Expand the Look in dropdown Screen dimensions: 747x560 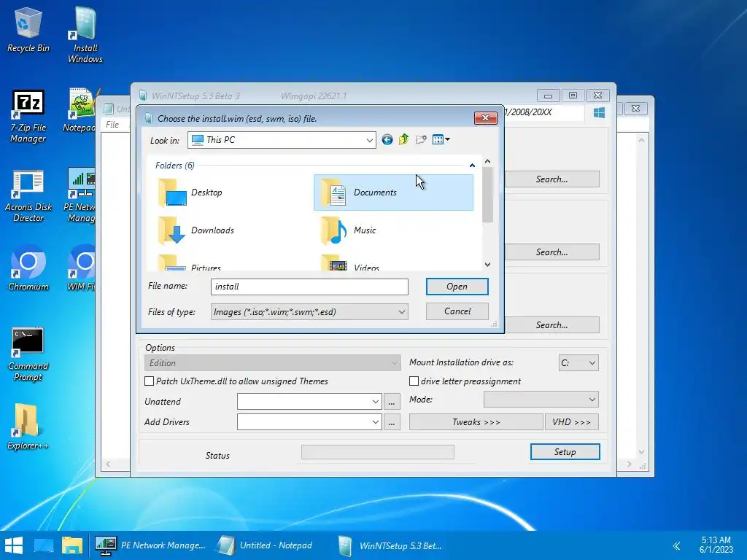[x=369, y=140]
